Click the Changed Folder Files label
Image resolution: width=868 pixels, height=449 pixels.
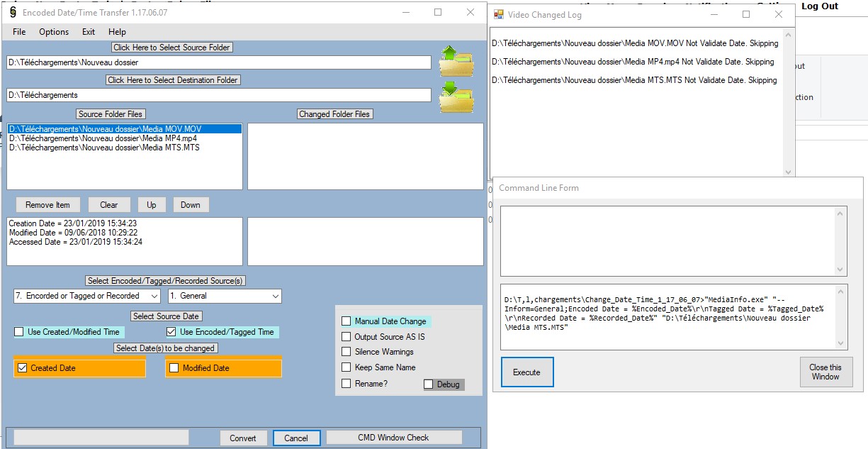tap(334, 114)
